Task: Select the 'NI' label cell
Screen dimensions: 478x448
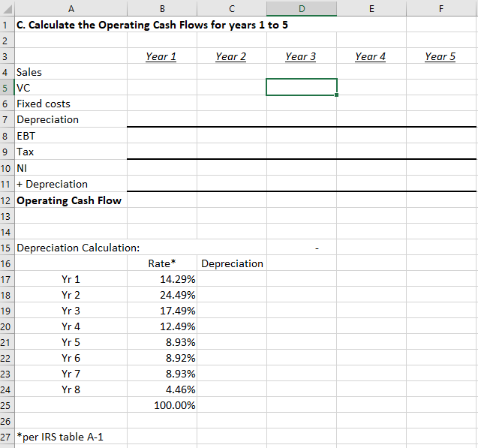Action: tap(71, 168)
